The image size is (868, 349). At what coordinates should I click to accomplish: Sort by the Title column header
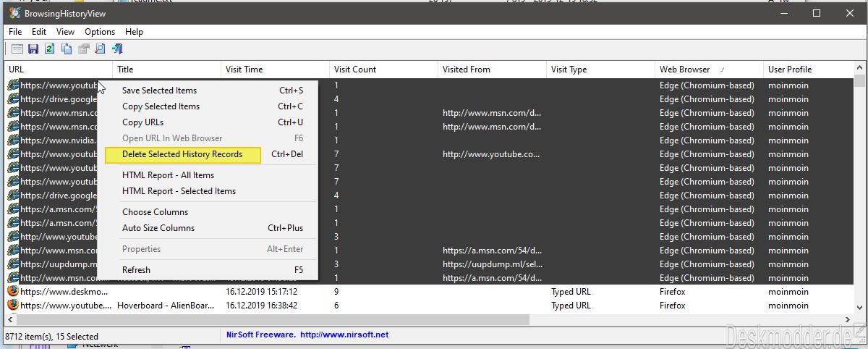167,70
